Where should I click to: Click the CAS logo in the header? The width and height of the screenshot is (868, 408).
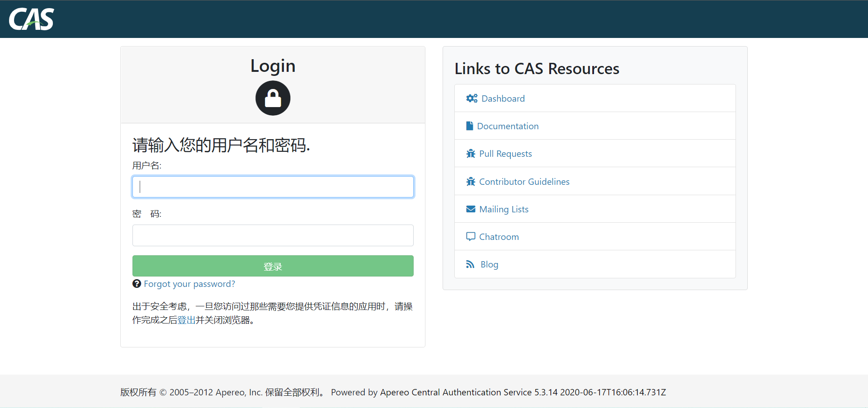click(31, 19)
